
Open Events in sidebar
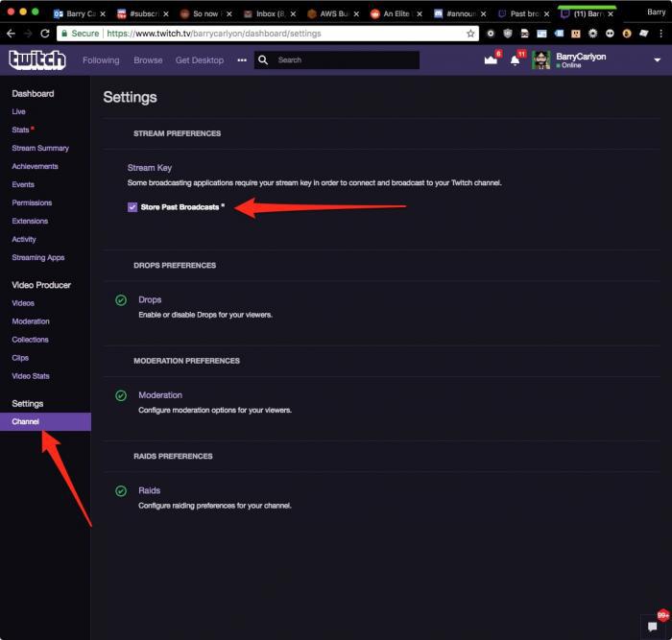tap(23, 184)
